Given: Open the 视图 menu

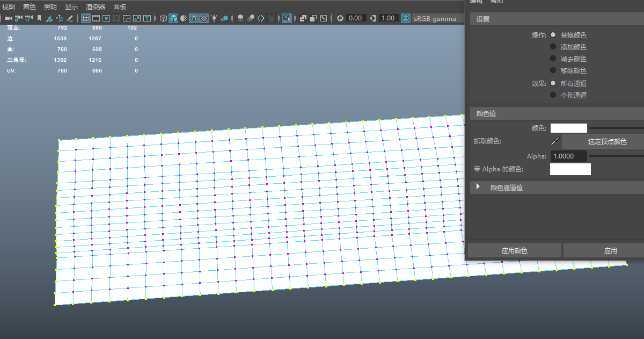Looking at the screenshot, I should click(9, 6).
